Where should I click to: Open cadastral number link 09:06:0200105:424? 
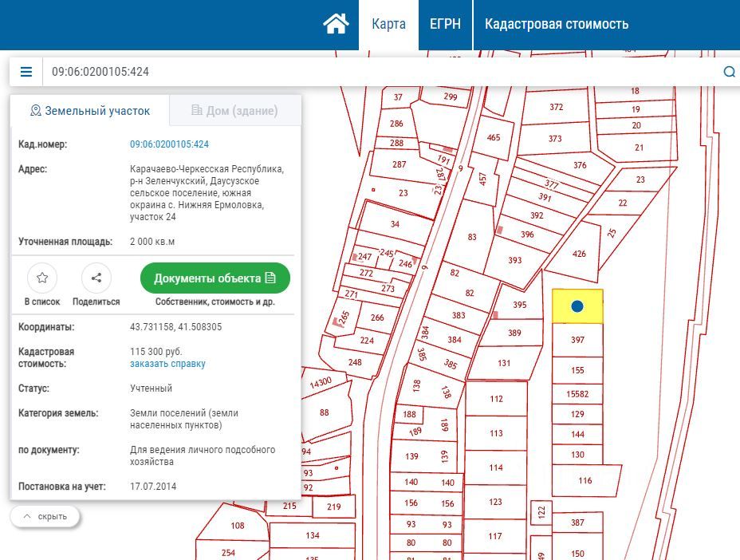tap(169, 144)
